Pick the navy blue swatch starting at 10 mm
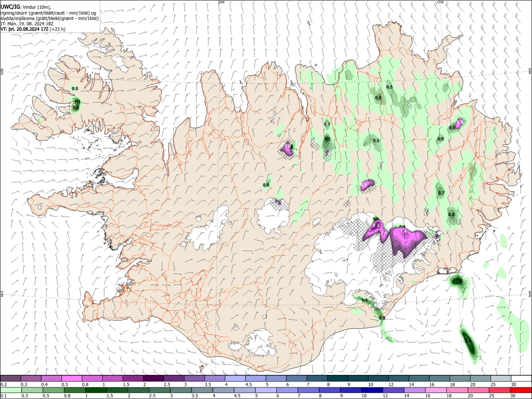 click(372, 390)
